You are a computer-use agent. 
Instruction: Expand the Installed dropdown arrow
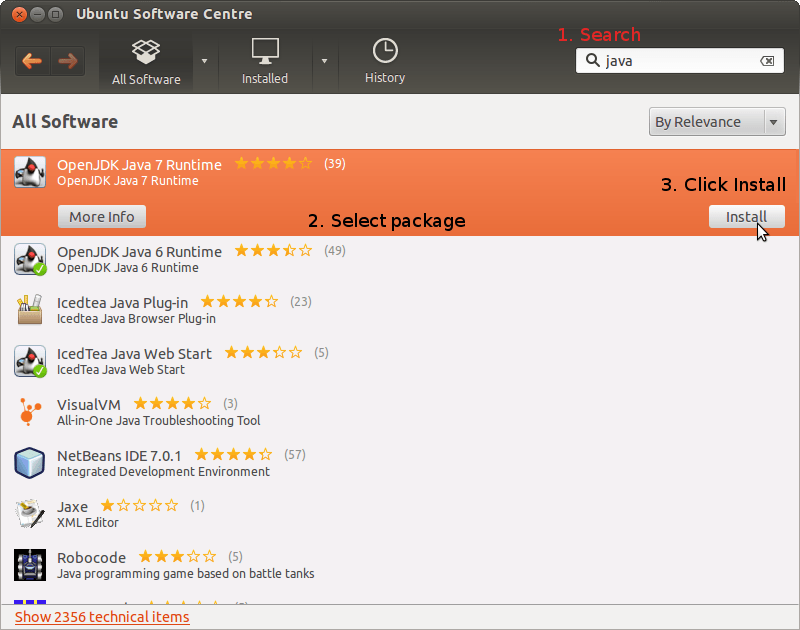[x=324, y=61]
